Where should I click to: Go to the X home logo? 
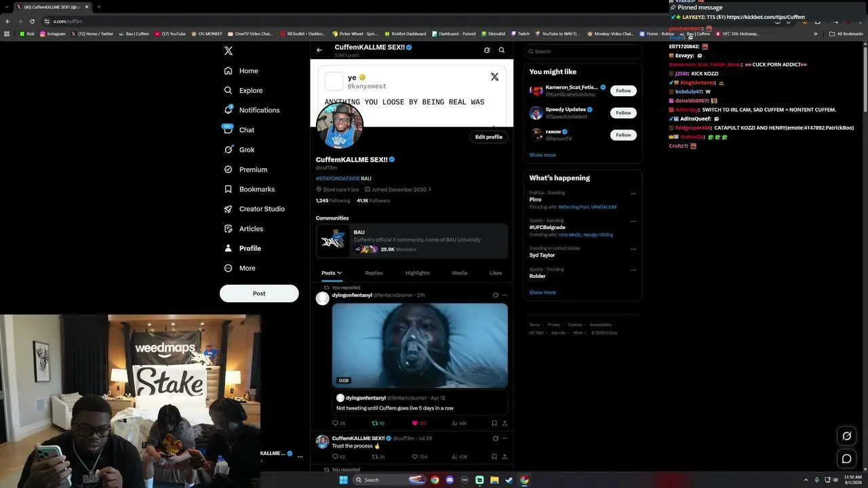(229, 51)
